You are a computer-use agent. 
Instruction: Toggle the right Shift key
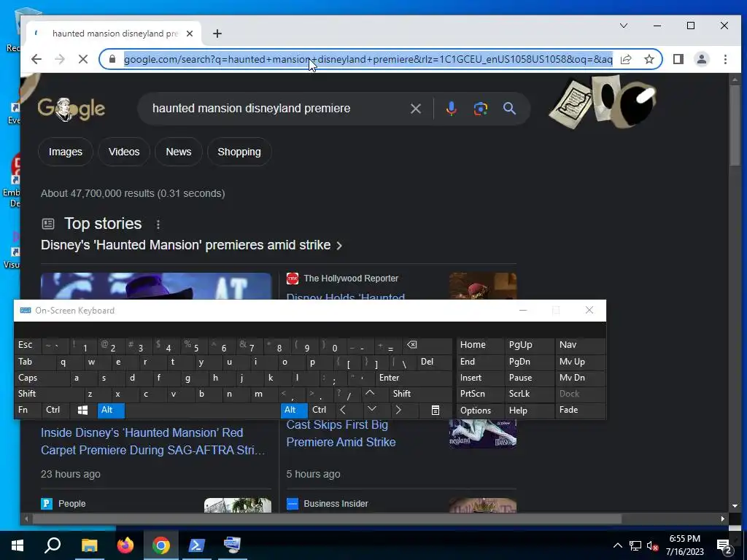click(x=421, y=394)
